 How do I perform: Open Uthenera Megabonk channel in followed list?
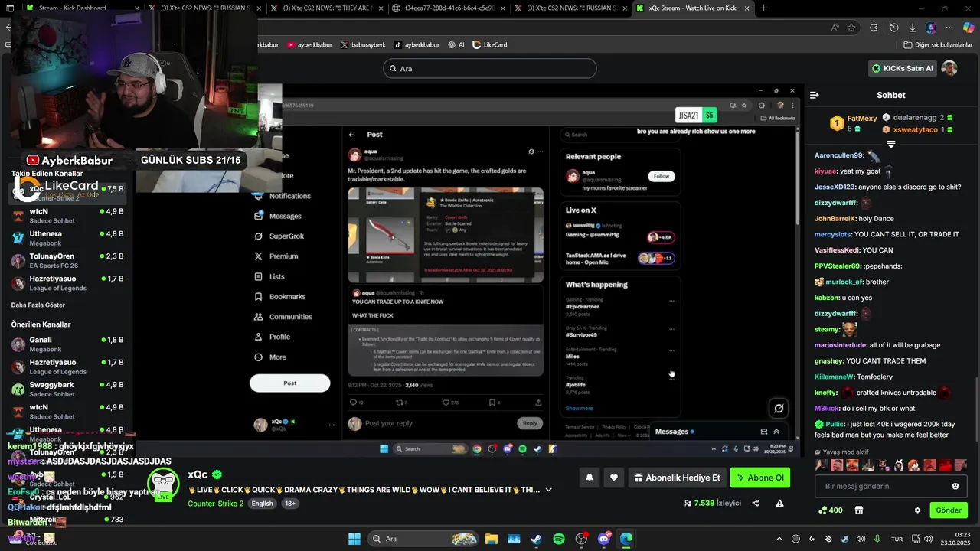point(67,238)
